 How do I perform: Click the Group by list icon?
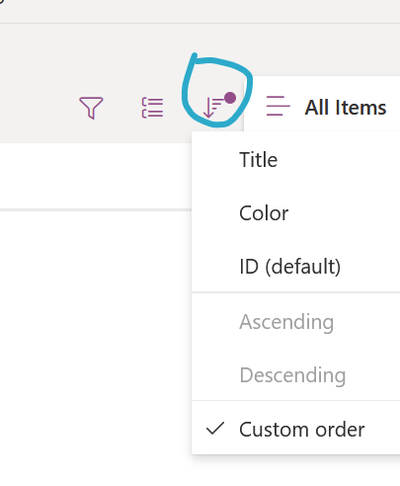pos(152,108)
